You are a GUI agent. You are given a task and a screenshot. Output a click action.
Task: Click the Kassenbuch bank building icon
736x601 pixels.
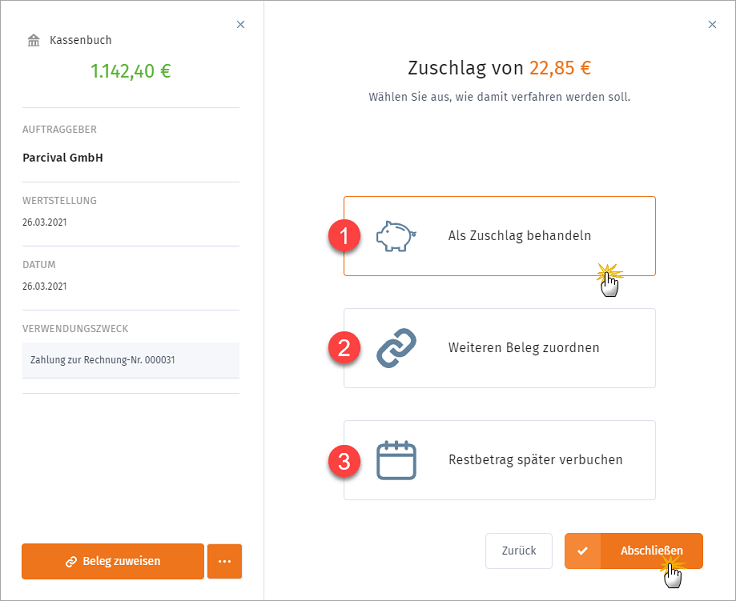[x=33, y=40]
